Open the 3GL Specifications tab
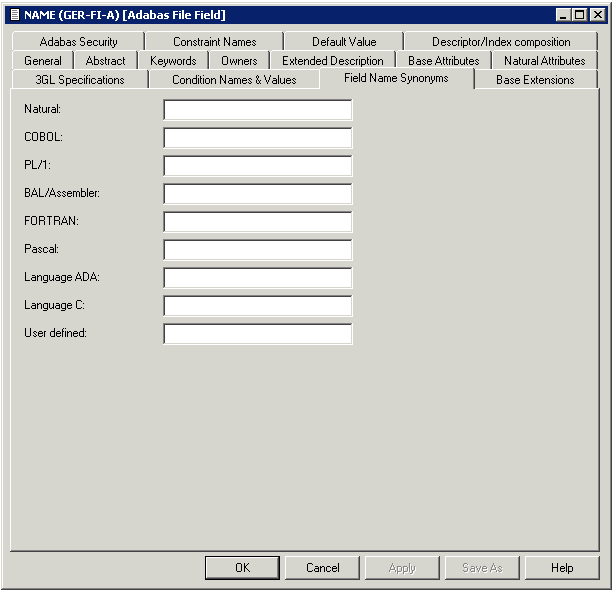Screen dimensions: 613x591 (x=80, y=80)
